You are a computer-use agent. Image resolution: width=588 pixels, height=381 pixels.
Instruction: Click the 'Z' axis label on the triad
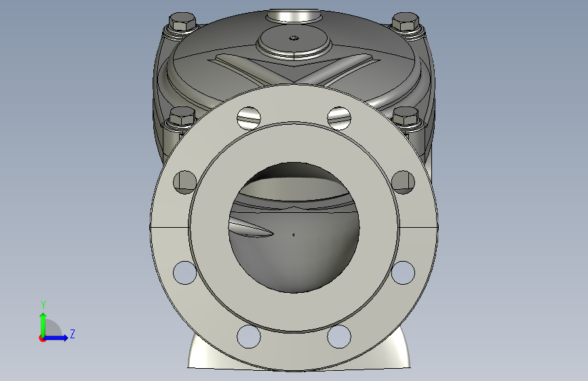[73, 334]
